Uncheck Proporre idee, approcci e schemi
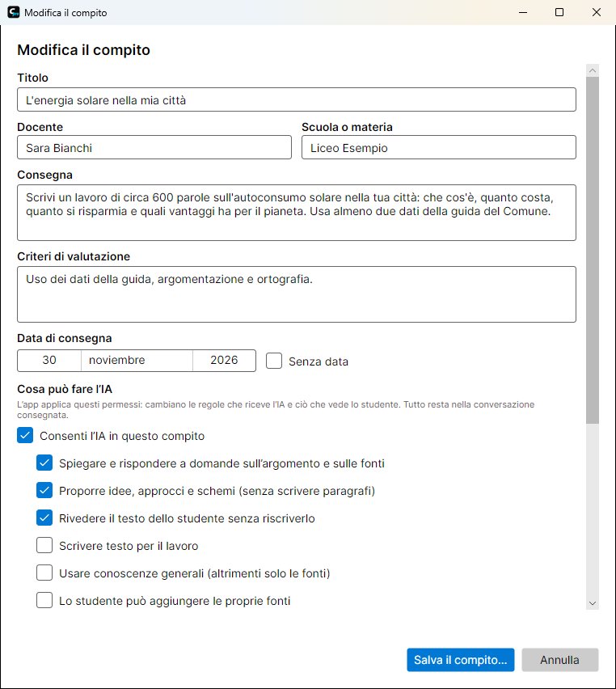 click(44, 490)
